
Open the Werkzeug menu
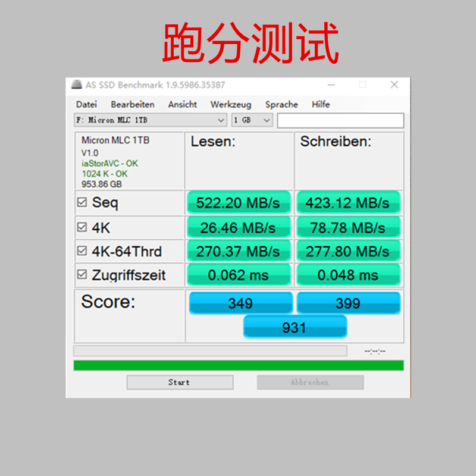pyautogui.click(x=231, y=105)
